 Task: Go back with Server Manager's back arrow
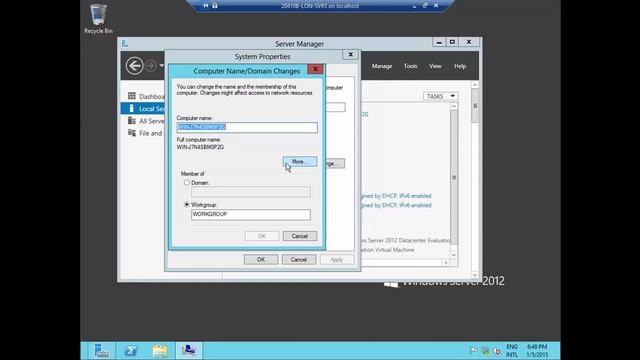pyautogui.click(x=134, y=65)
